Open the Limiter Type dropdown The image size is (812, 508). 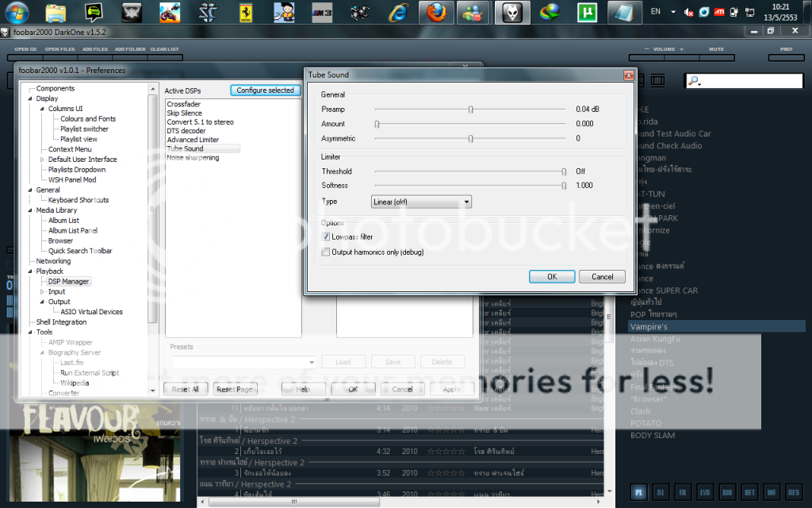(421, 202)
